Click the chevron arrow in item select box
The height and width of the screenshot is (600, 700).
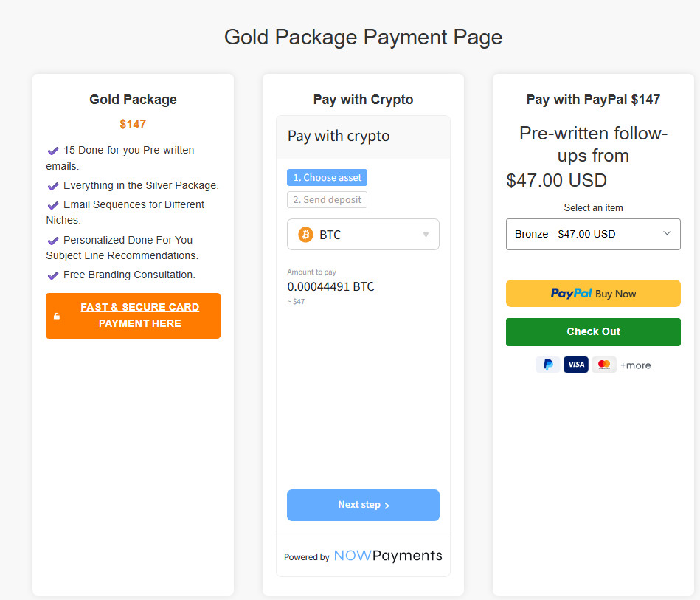[667, 234]
